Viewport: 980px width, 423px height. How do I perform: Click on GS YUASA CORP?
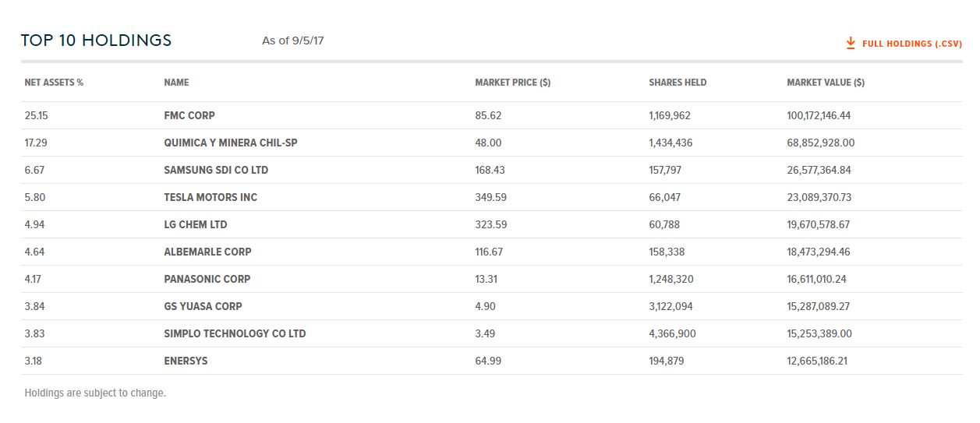coord(203,306)
